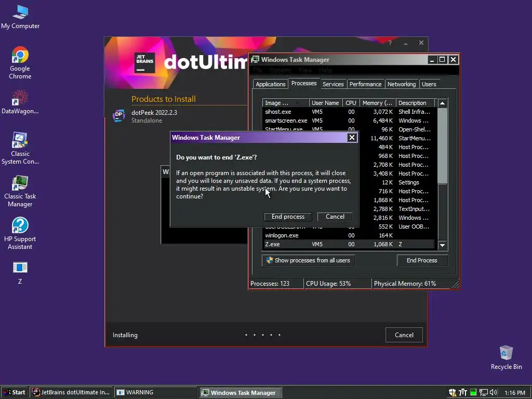Open the My Computer desktop icon

[20, 17]
